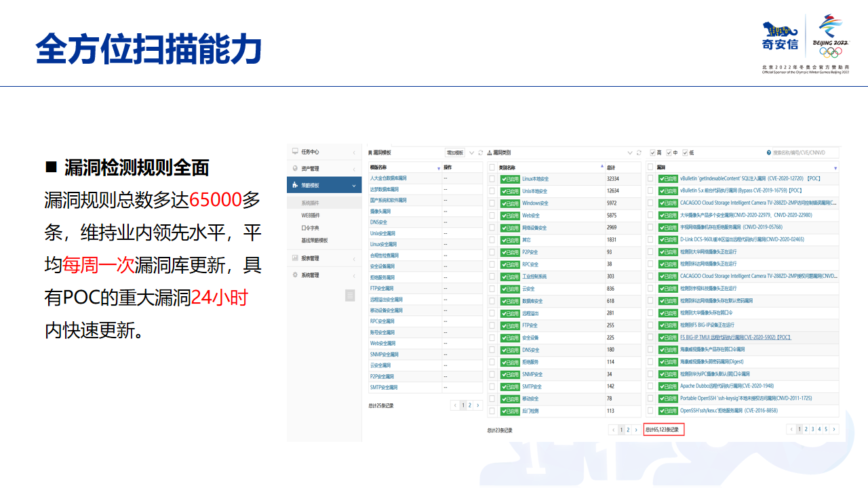This screenshot has width=868, height=488.
Task: Tick checkbox for OpenSSH CVE-2016-8858 row
Action: [650, 411]
